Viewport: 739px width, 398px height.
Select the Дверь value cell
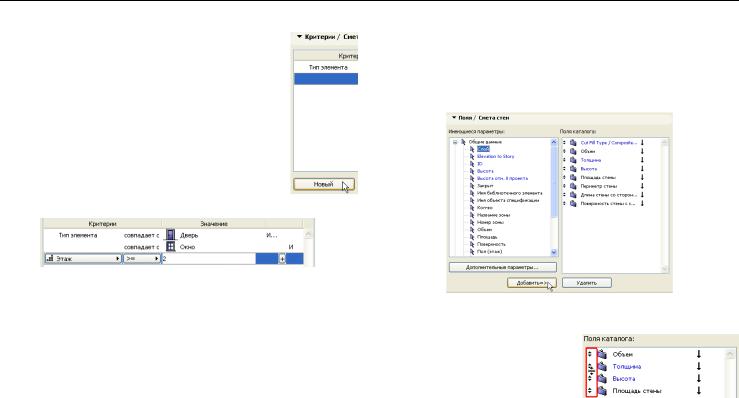[189, 235]
